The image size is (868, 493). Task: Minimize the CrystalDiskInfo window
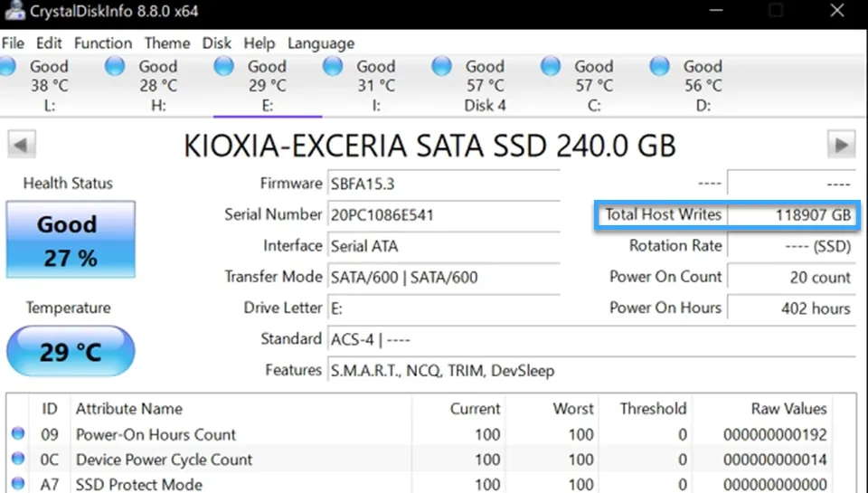pos(716,11)
